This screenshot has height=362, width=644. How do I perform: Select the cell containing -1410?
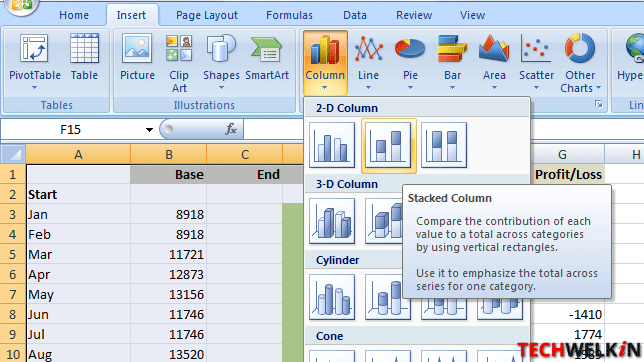568,315
